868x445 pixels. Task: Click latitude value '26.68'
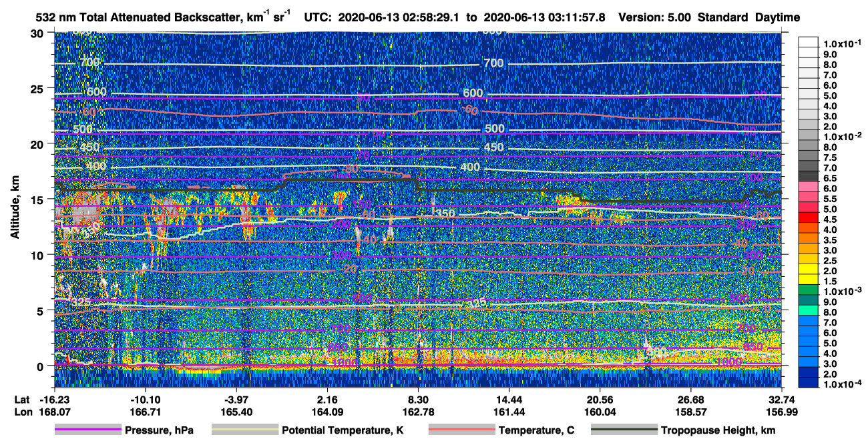click(x=691, y=399)
